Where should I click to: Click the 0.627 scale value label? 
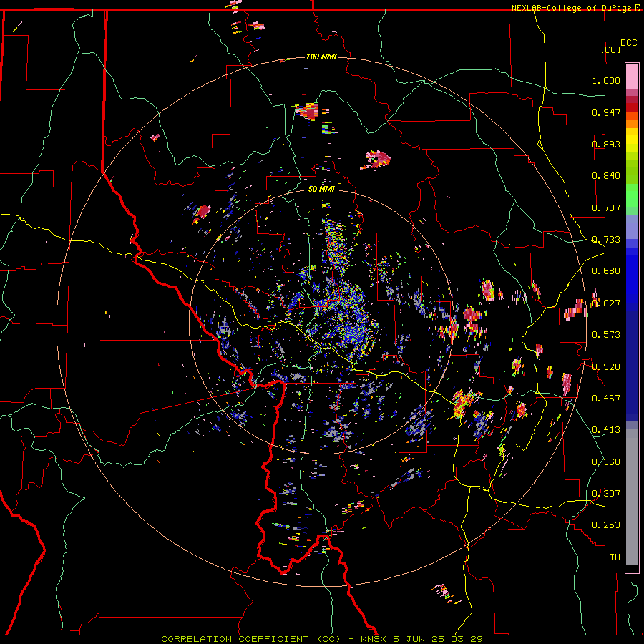606,303
